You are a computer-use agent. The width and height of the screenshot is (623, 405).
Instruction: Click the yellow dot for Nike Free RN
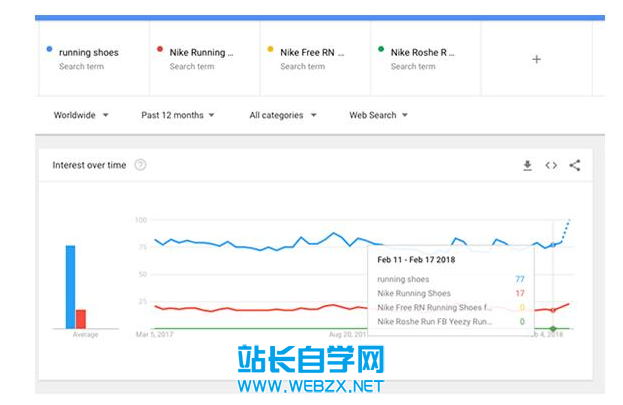[x=270, y=48]
